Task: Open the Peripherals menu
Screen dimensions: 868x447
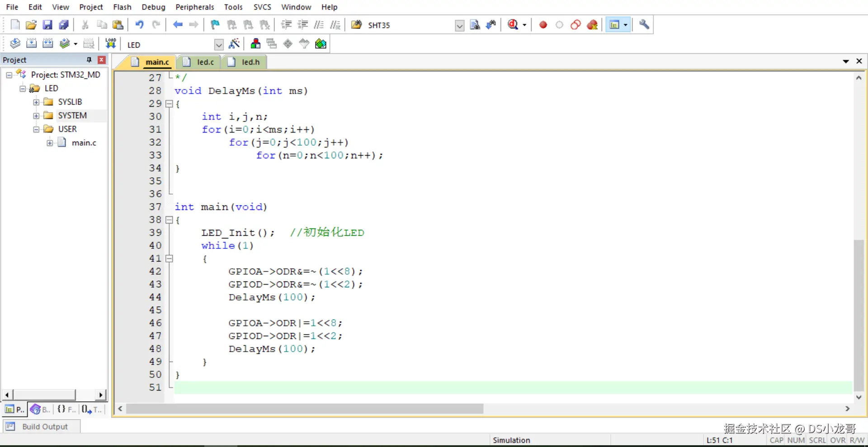Action: click(194, 7)
